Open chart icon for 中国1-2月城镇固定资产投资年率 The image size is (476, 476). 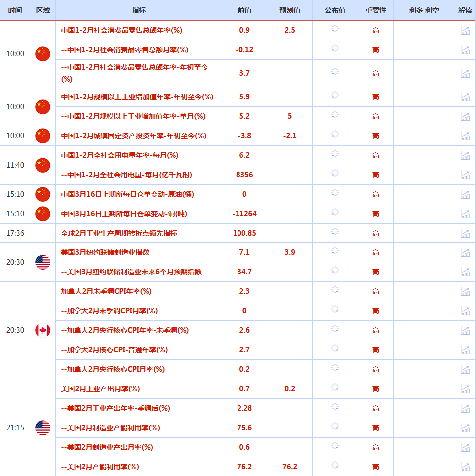(x=465, y=136)
